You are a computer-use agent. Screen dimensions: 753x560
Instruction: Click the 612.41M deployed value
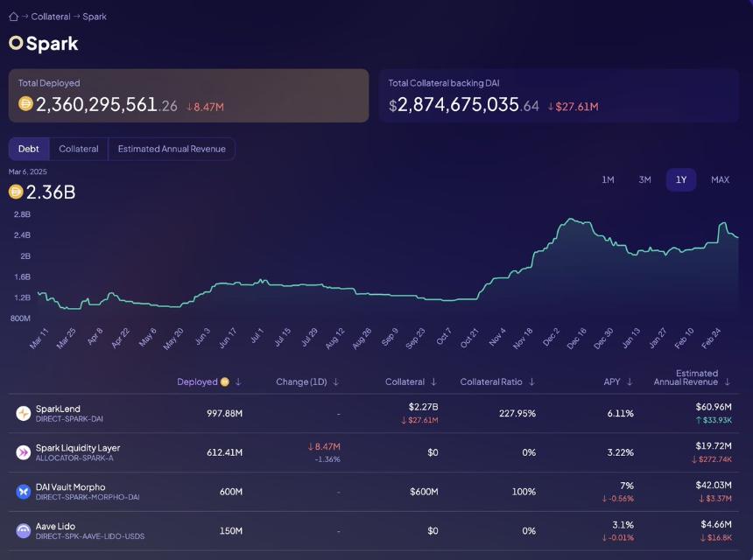(224, 452)
